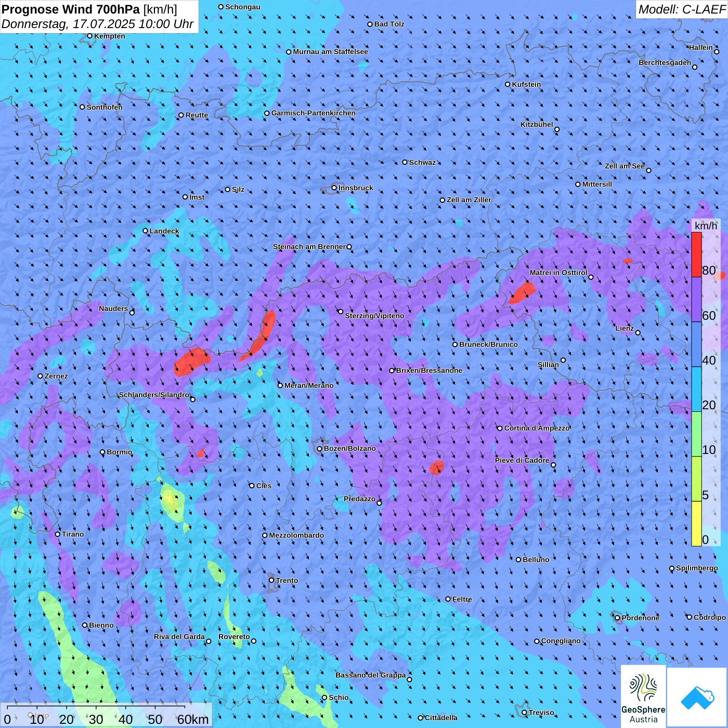Viewport: 728px width, 728px height.
Task: Select the Bozen/Bolzano city label
Action: (349, 448)
